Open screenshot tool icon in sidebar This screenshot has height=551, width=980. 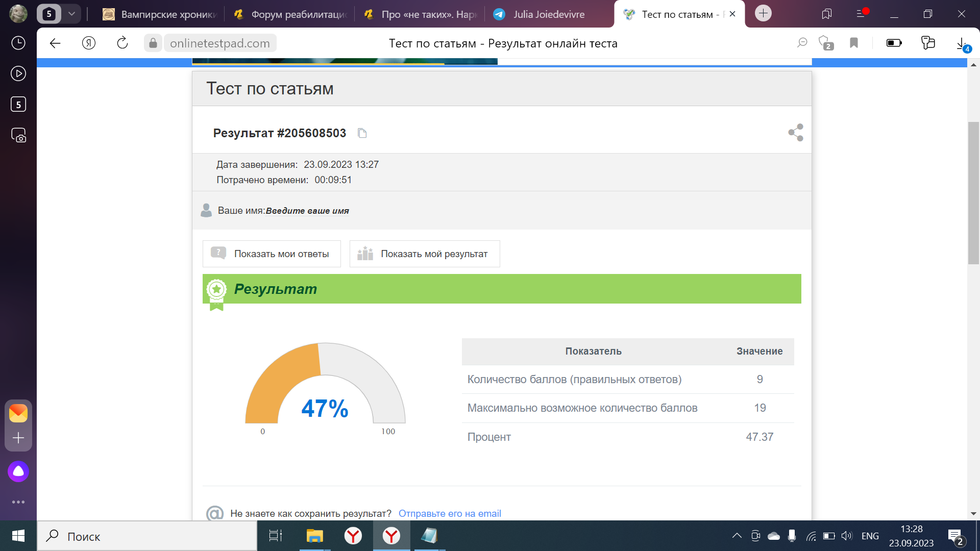tap(18, 135)
